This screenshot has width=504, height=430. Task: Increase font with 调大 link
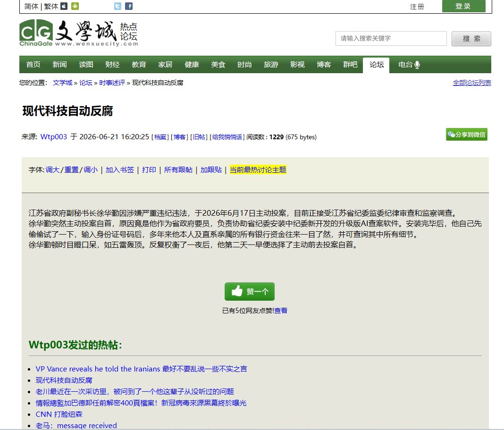coord(52,170)
